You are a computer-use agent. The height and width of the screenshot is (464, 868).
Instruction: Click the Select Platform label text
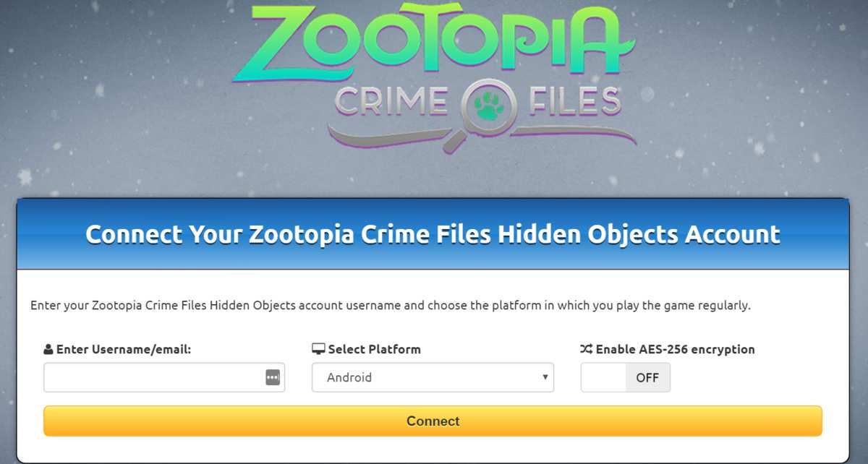(x=374, y=349)
